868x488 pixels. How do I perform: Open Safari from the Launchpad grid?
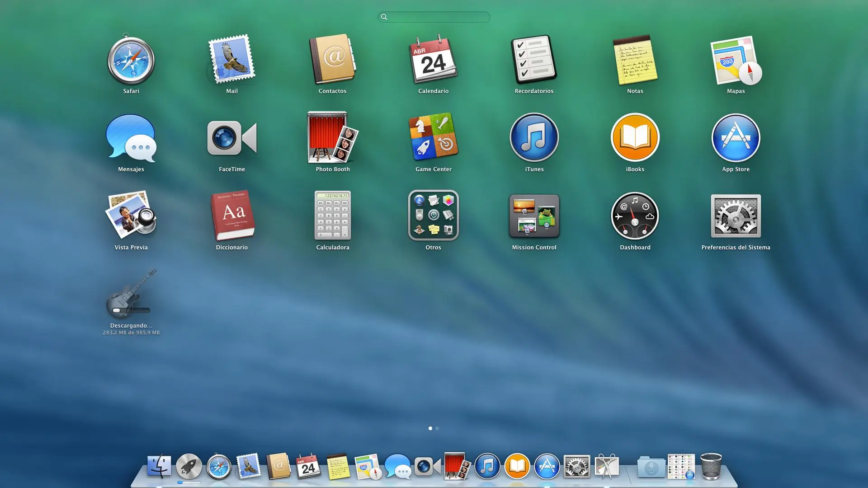131,59
